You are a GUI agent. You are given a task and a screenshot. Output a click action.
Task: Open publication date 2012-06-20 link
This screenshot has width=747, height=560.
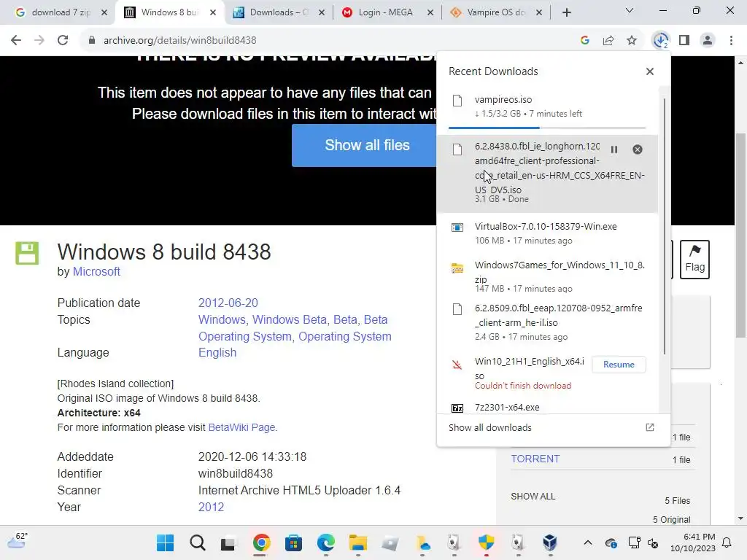pyautogui.click(x=228, y=303)
